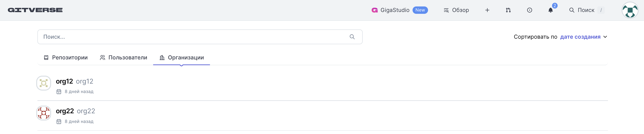
Task: Click the org22 organization avatar
Action: (x=44, y=113)
